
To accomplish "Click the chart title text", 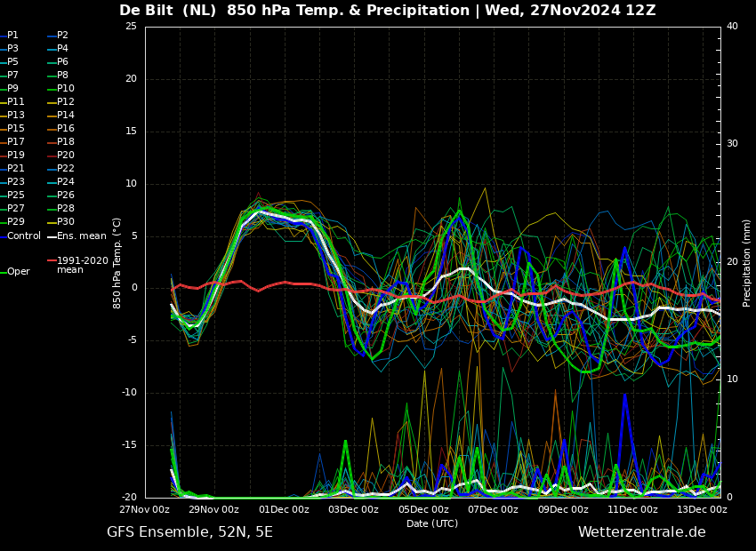I will pyautogui.click(x=388, y=11).
